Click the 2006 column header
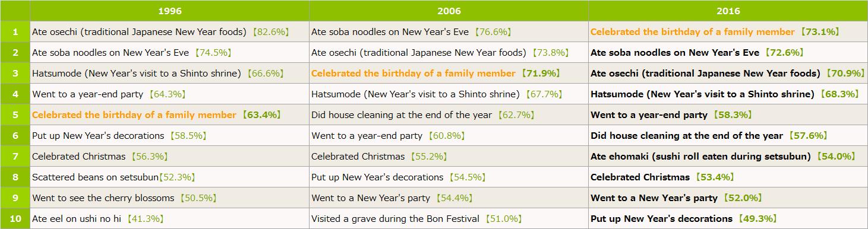Viewport: 868px width, 229px height. [x=449, y=11]
